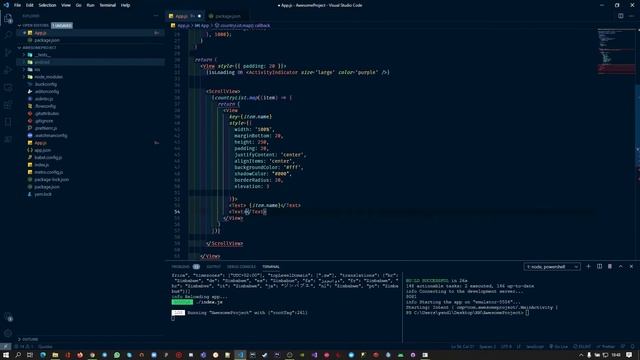The width and height of the screenshot is (640, 360).
Task: Open babel.config.js in file tree
Action: click(x=48, y=158)
